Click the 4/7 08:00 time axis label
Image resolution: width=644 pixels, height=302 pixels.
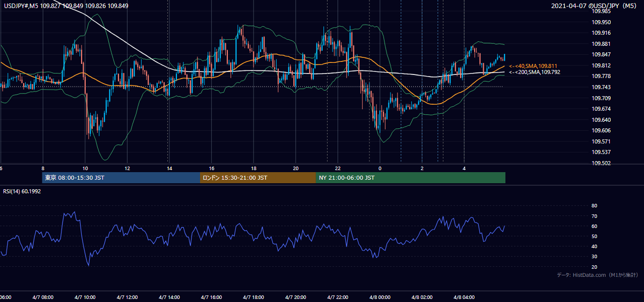(42, 297)
